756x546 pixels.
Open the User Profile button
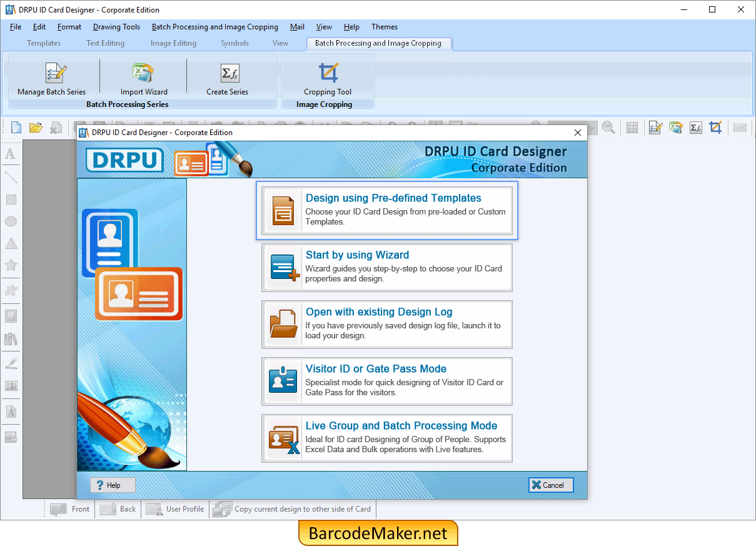tap(175, 509)
